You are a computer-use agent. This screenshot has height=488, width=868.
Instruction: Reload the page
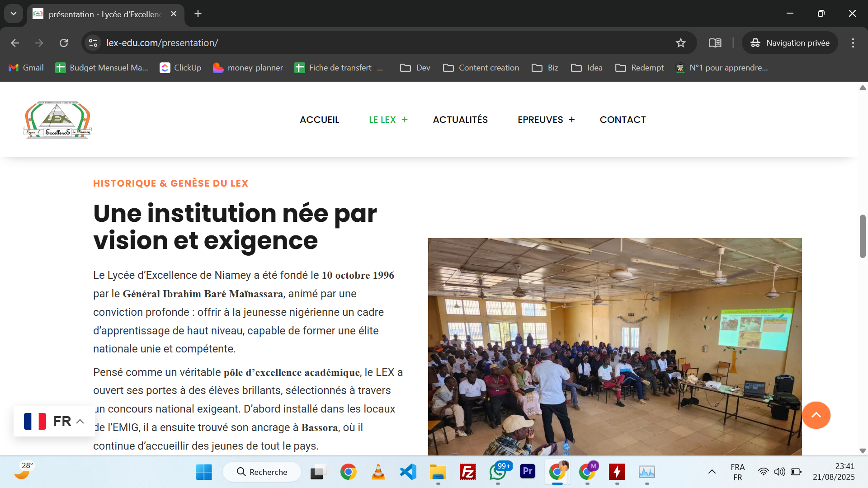[64, 43]
